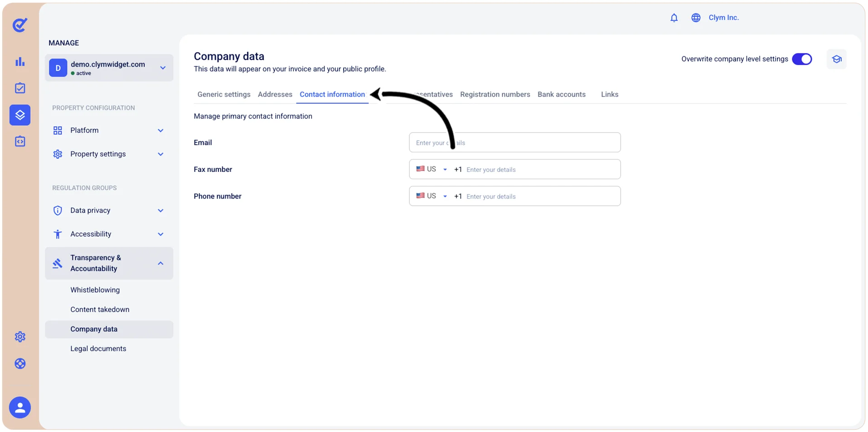Open the demo.clymwidget.com property dropdown
The height and width of the screenshot is (432, 868).
(x=109, y=68)
